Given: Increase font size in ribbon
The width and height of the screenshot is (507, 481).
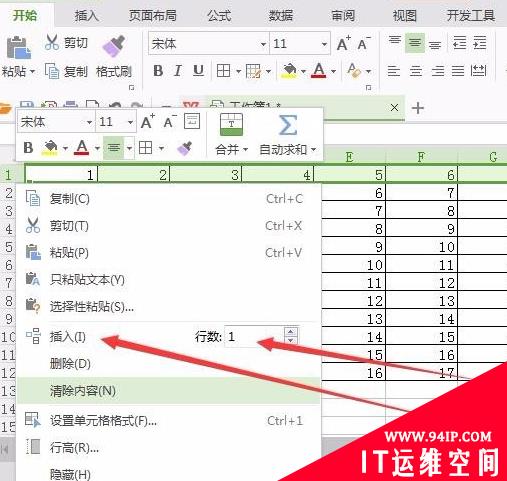Looking at the screenshot, I should [x=344, y=43].
